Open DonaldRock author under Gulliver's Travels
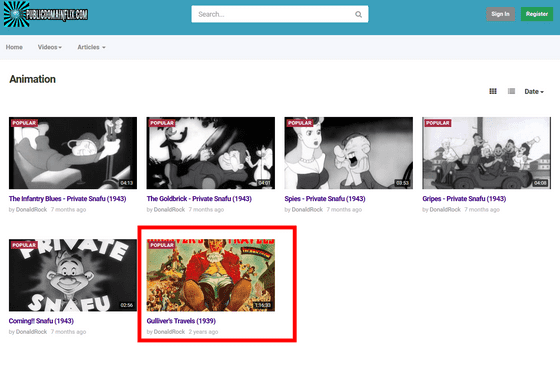Screen dimensions: 560x374 coord(169,332)
